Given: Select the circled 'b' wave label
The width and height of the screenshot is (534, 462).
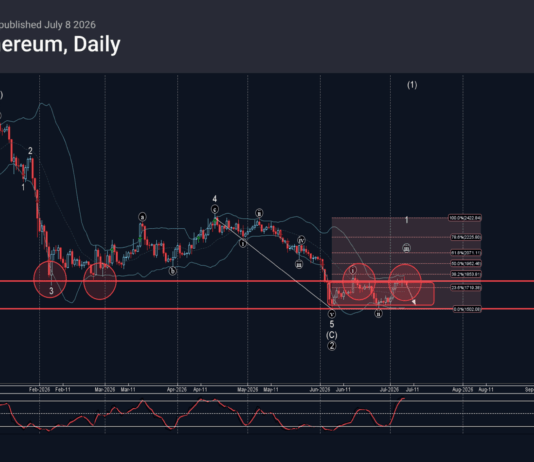Looking at the screenshot, I should [173, 271].
